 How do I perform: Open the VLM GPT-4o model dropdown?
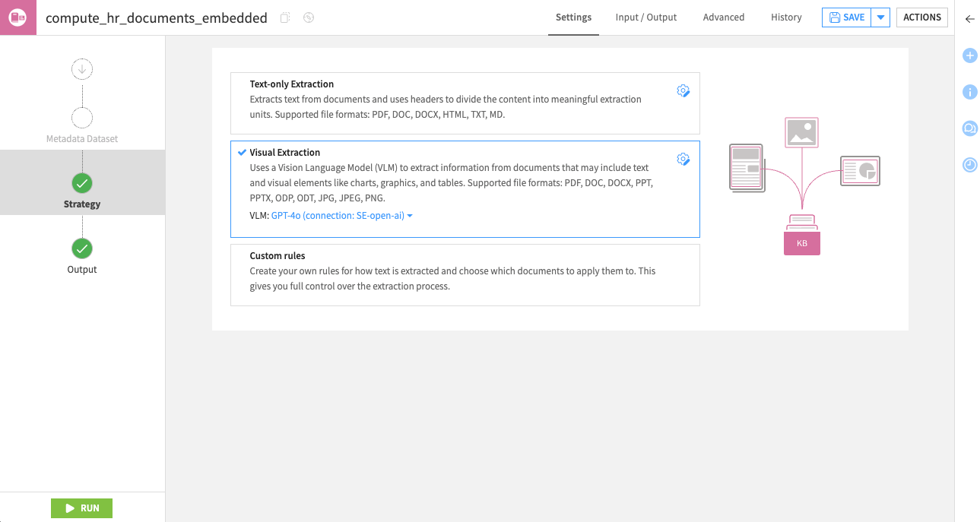coord(341,216)
